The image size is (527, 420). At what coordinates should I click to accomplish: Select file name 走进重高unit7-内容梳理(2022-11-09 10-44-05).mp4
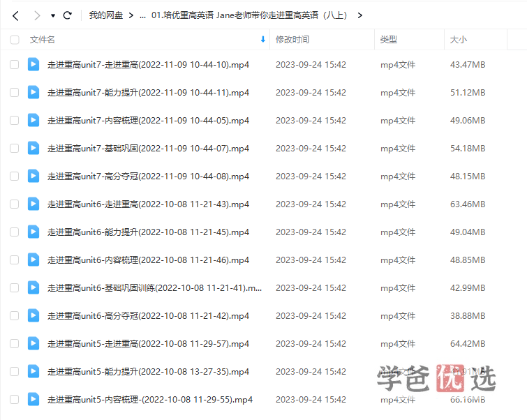148,120
